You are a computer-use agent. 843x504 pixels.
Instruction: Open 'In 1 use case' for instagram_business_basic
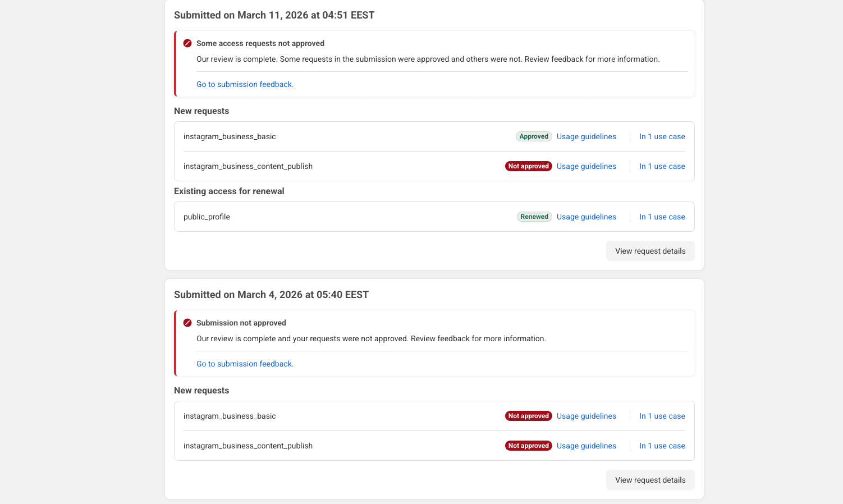tap(662, 136)
